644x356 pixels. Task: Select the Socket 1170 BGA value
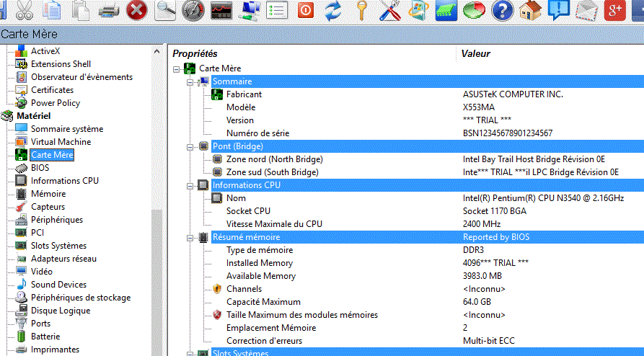pos(495,211)
